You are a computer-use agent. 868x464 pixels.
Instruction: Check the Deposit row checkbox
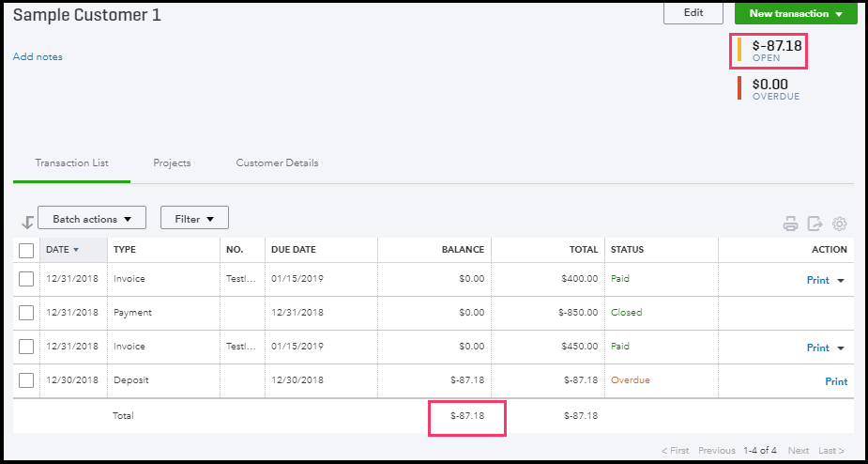tap(26, 380)
